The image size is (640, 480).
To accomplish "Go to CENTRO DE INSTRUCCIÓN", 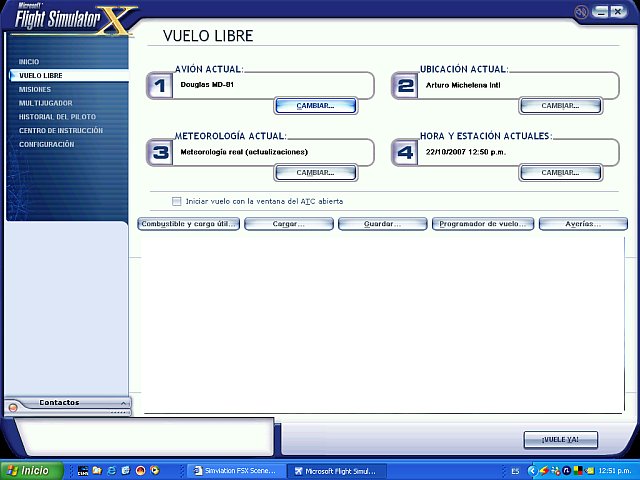I will coord(61,131).
